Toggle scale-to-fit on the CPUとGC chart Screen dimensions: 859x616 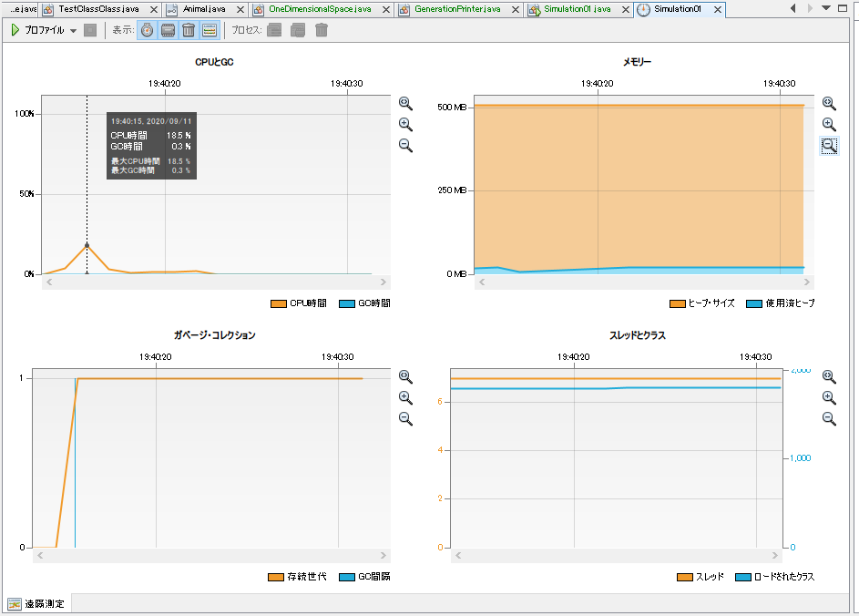405,103
